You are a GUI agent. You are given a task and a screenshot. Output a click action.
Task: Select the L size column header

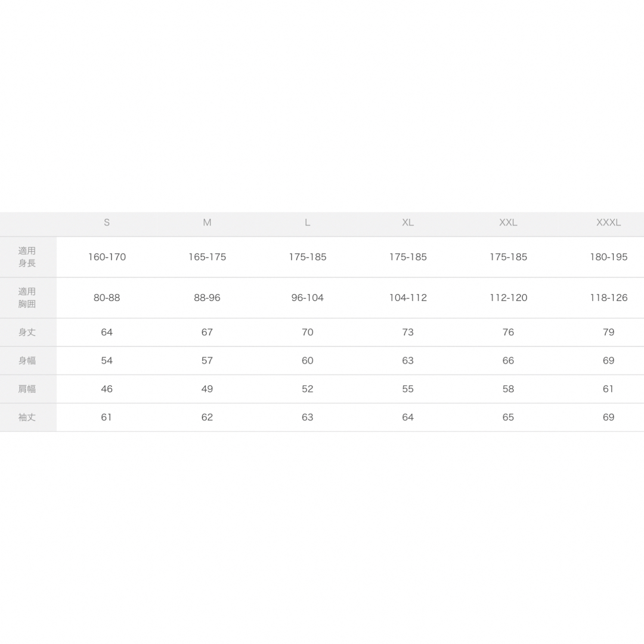(307, 222)
